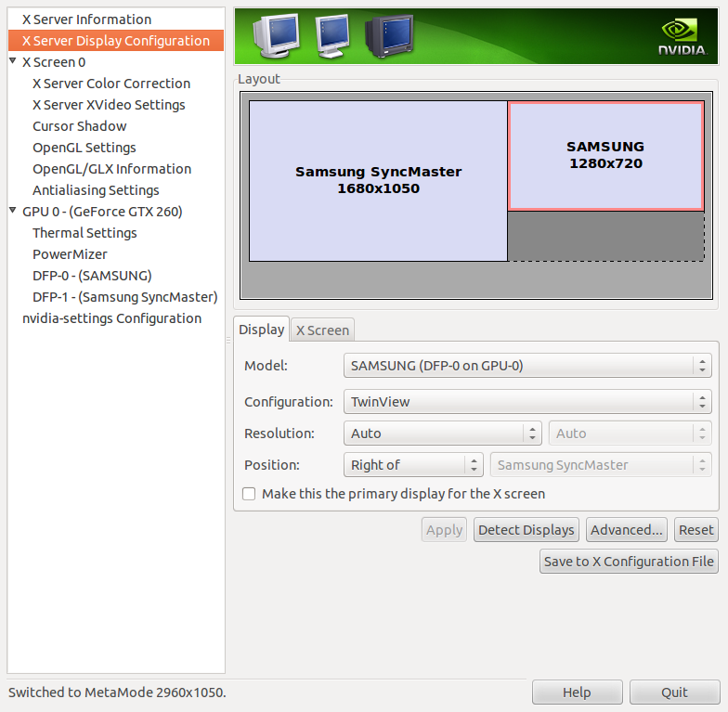728x712 pixels.
Task: Select X Server Display Configuration
Action: click(116, 41)
